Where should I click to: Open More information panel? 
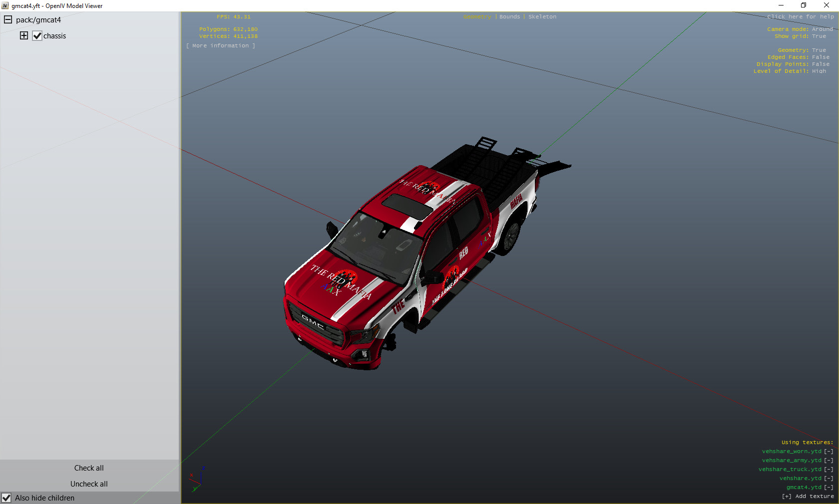(220, 46)
